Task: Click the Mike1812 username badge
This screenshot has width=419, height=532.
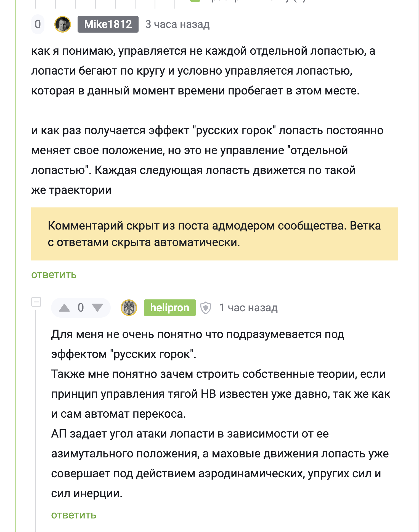Action: coord(108,24)
